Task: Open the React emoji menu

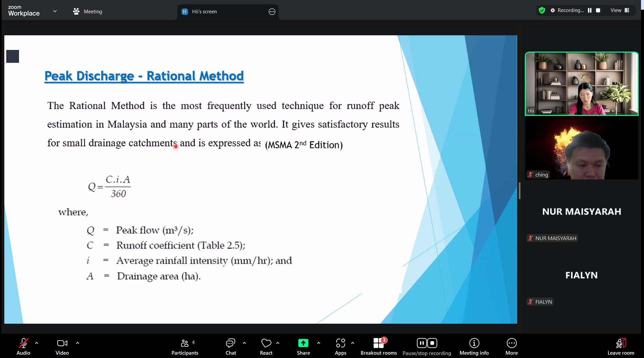Action: 266,346
